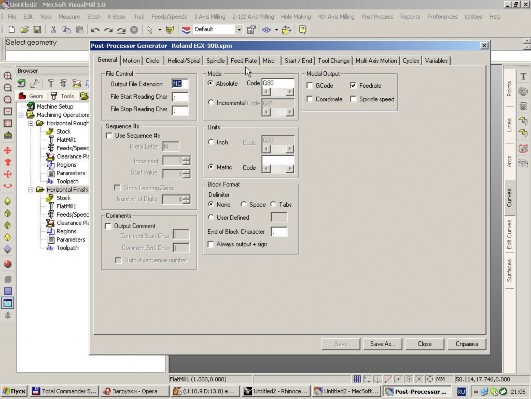
Task: Click the Cut scissors icon
Action: click(53, 30)
